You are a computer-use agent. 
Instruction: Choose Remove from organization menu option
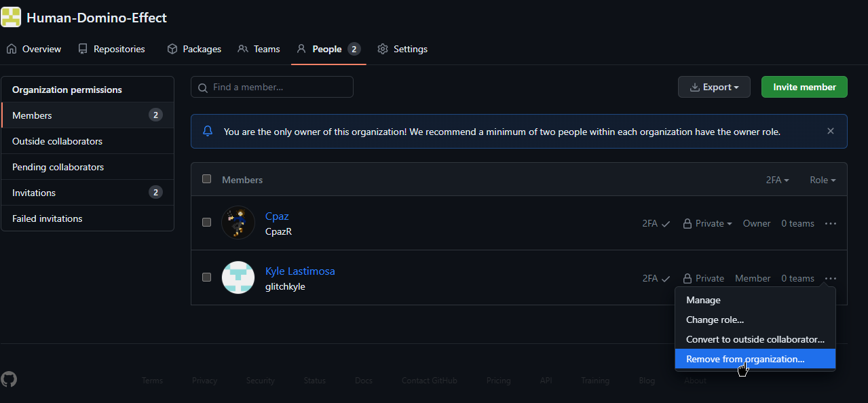point(744,359)
